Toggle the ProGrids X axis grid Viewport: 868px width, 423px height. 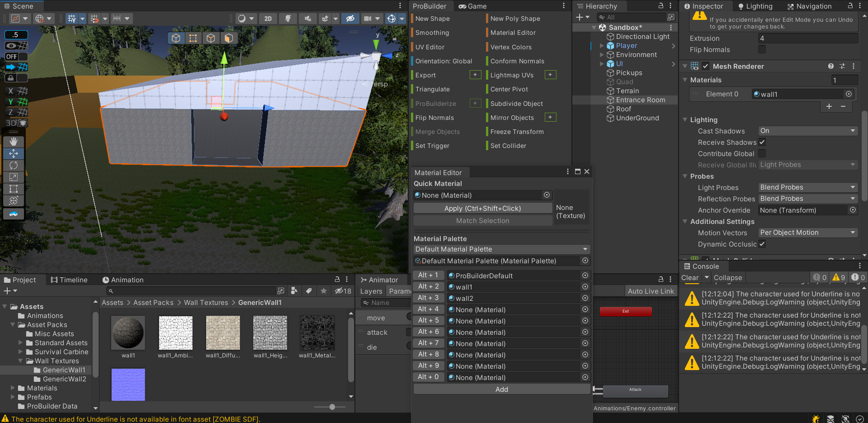(16, 91)
